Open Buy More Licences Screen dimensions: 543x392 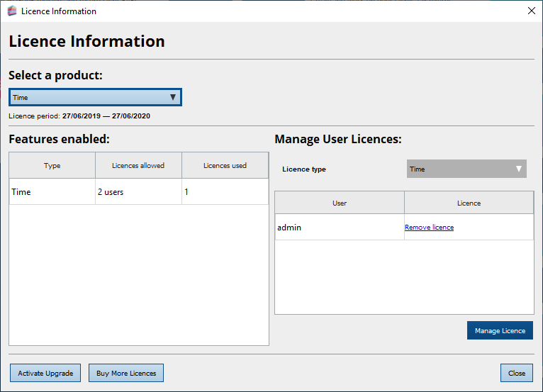click(126, 374)
